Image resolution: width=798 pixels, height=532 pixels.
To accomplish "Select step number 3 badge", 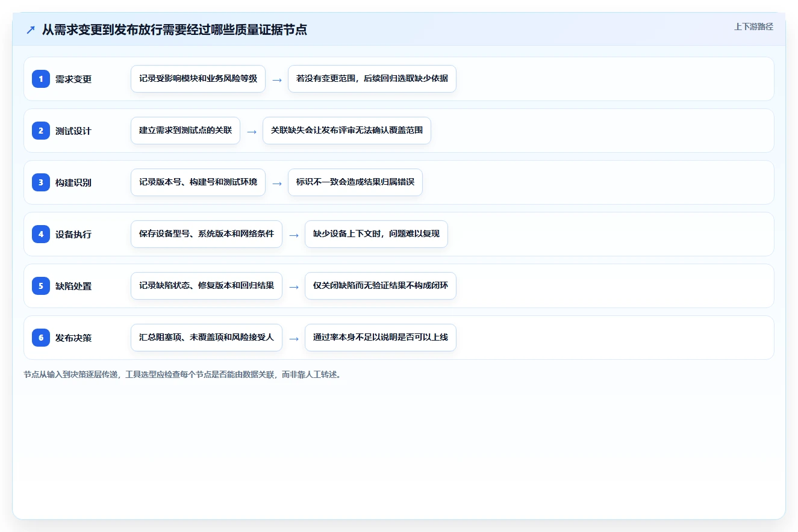I will [x=41, y=182].
